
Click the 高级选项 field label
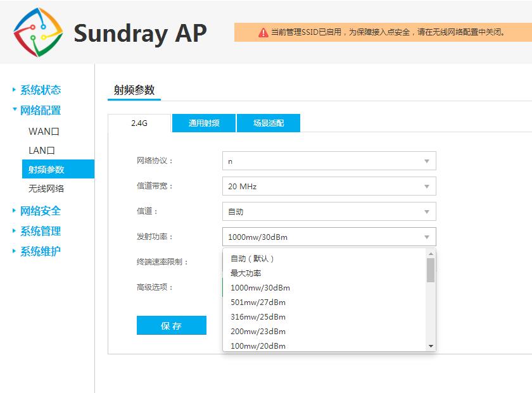point(155,287)
